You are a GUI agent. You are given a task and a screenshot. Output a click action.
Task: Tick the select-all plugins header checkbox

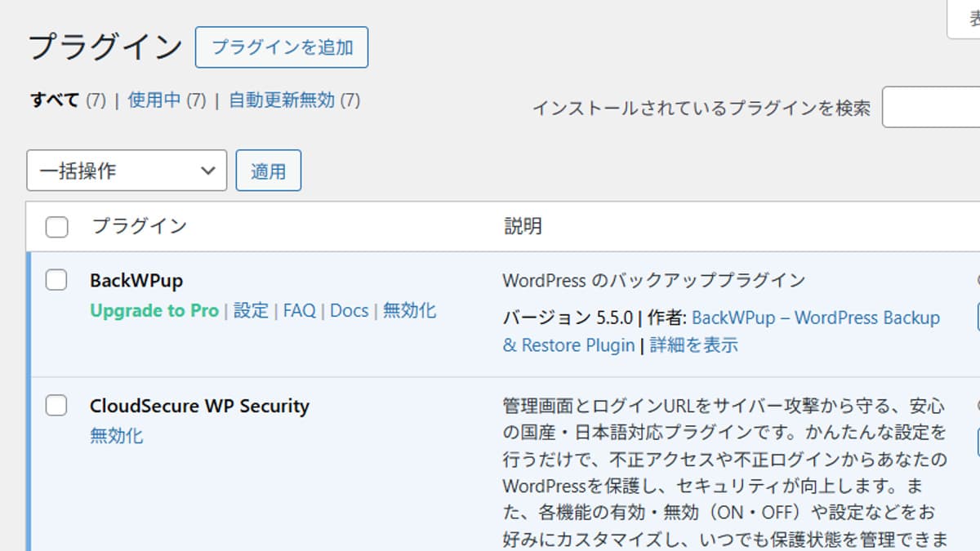(x=56, y=227)
